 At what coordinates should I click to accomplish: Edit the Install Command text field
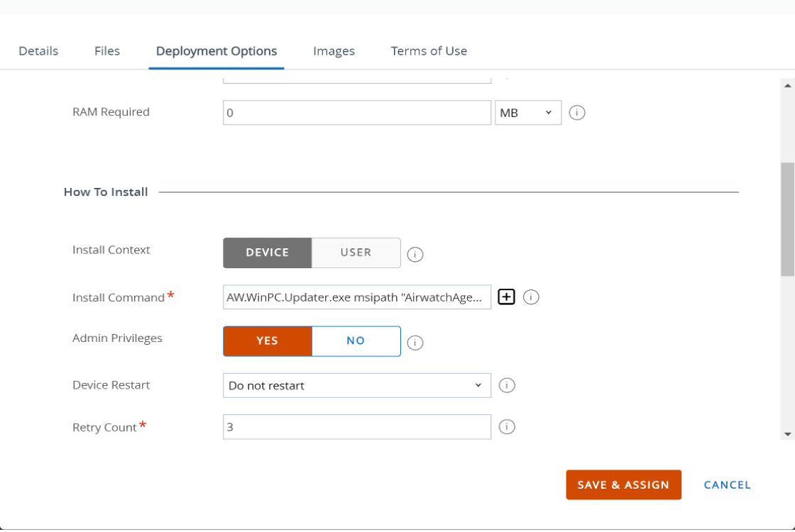(356, 297)
